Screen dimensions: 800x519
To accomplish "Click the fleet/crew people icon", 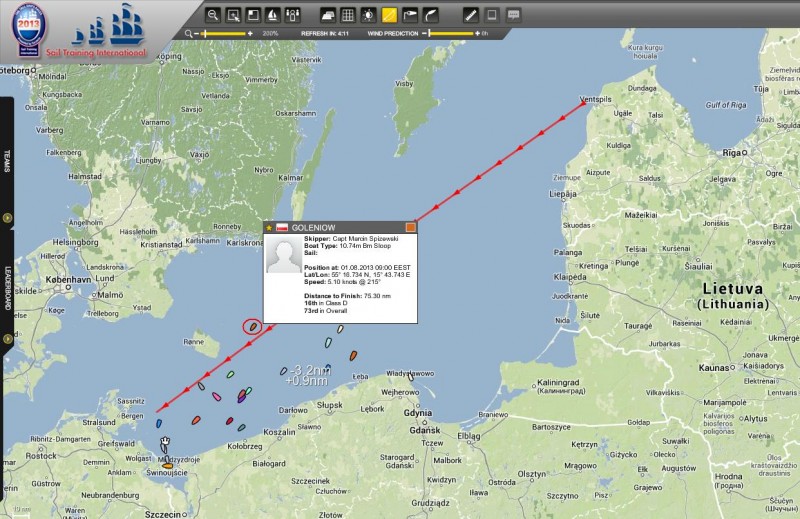I will [x=292, y=15].
